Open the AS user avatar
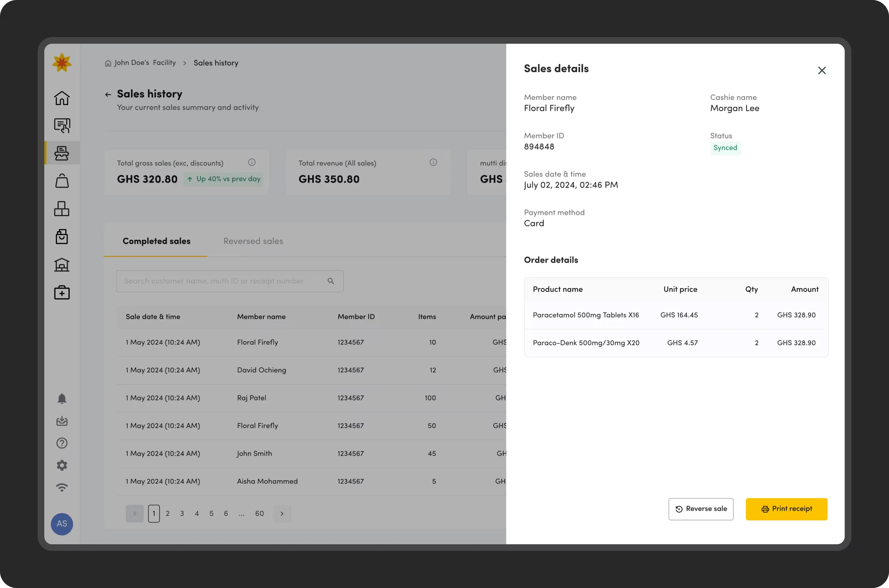The image size is (889, 588). click(62, 524)
